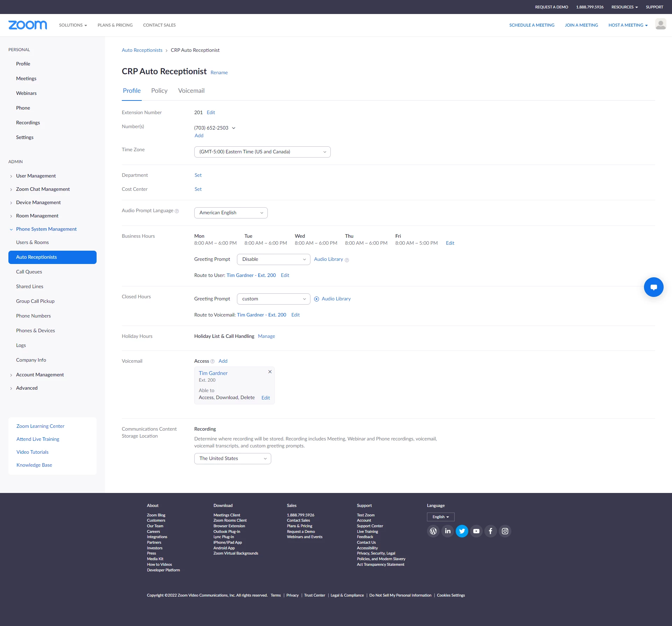Collapse Phone System Management section
Viewport: 672px width, 626px height.
[46, 229]
